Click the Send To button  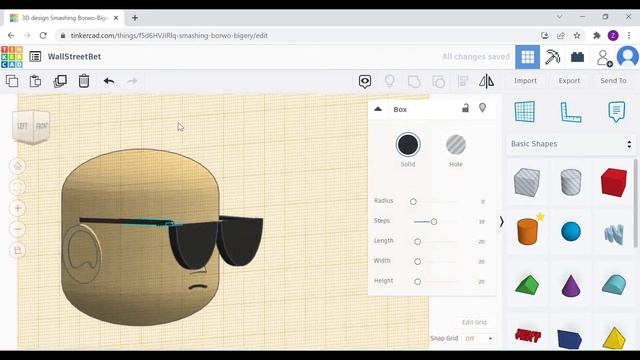click(613, 81)
